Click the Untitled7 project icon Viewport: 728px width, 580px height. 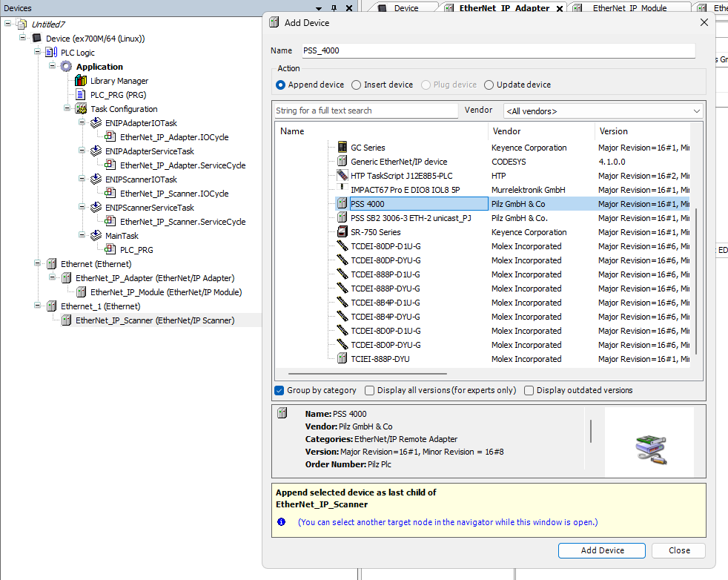pos(21,24)
